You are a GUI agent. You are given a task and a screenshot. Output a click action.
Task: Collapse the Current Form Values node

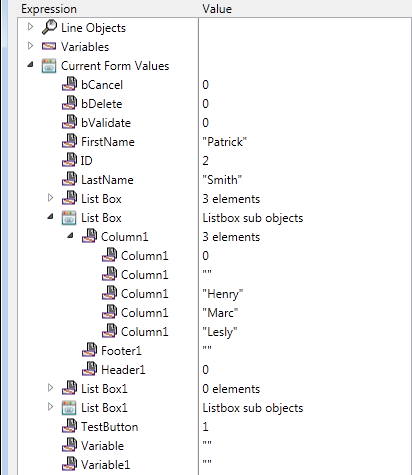tap(30, 64)
